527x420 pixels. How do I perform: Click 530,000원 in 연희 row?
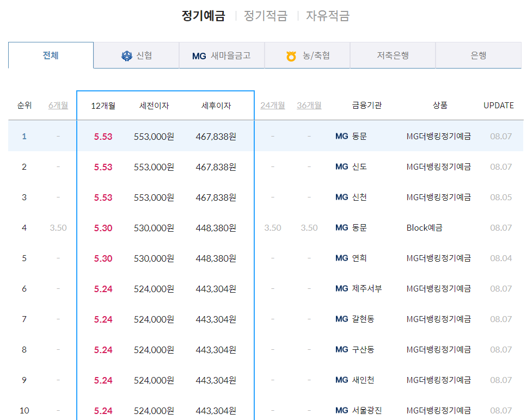click(x=154, y=258)
